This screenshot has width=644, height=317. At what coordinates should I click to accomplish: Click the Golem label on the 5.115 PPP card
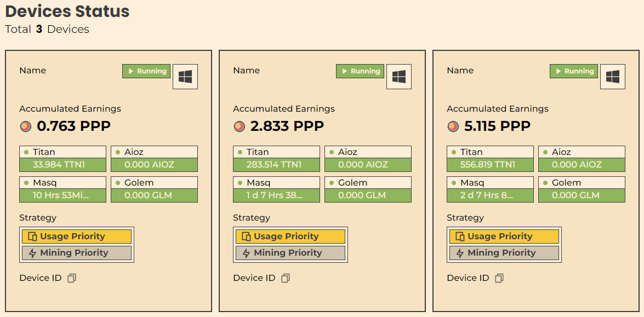tap(566, 183)
